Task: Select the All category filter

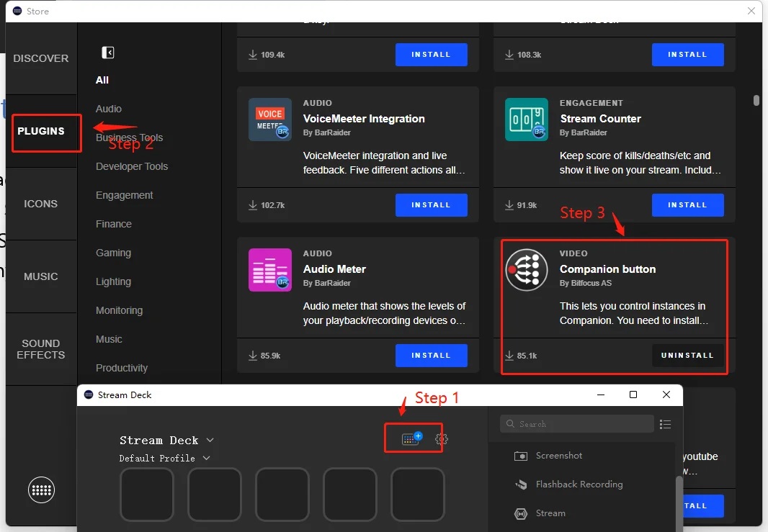Action: coord(102,80)
